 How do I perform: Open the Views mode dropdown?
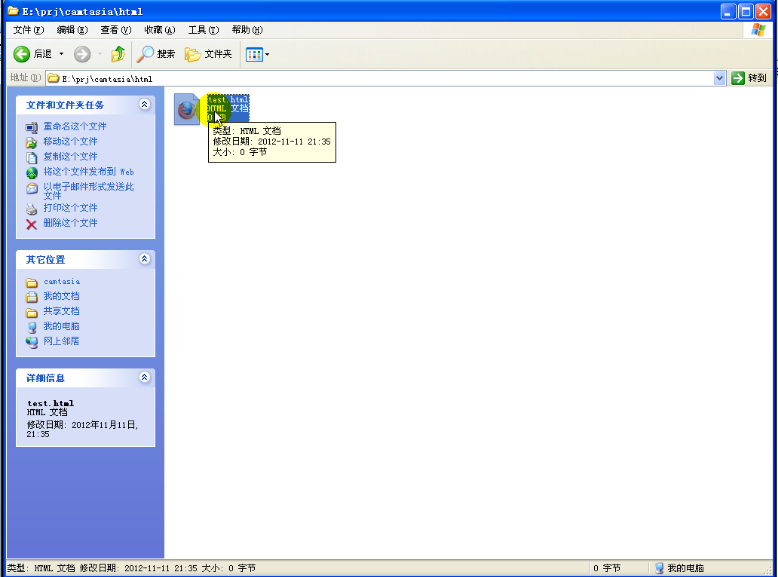[x=258, y=54]
